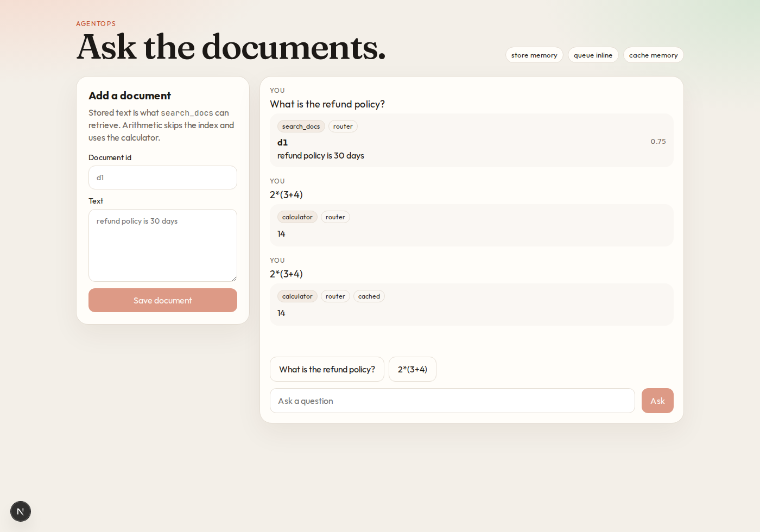Click the queue inline badge
The width and height of the screenshot is (760, 532).
pyautogui.click(x=593, y=55)
